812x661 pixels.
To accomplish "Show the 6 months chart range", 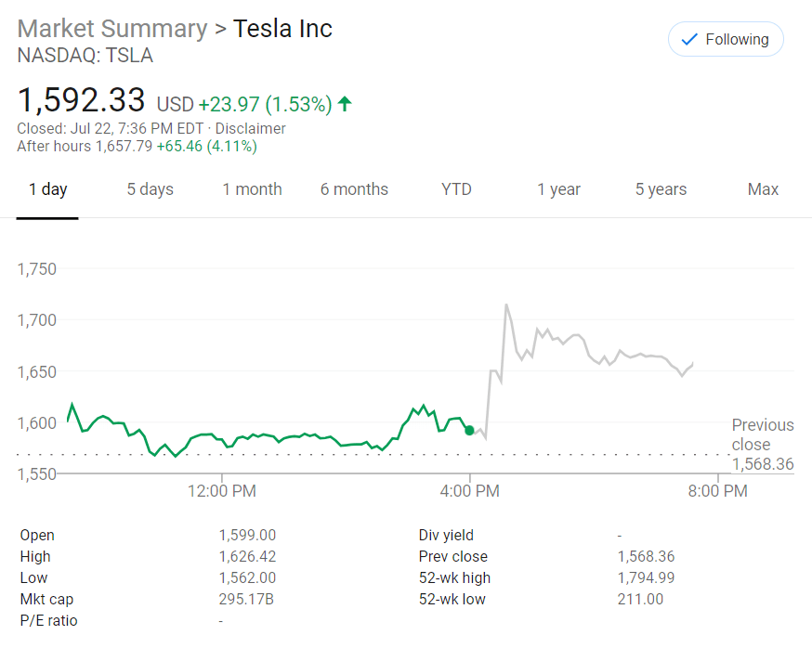I will [354, 189].
